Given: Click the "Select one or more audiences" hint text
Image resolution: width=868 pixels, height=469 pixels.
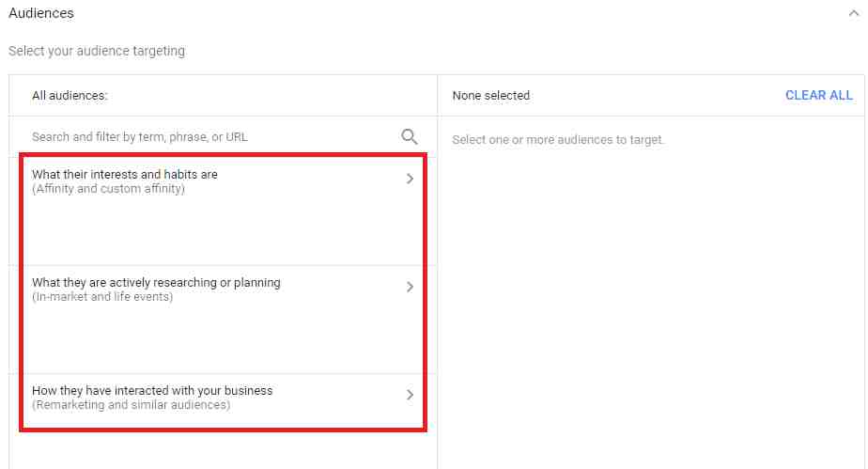Looking at the screenshot, I should (x=558, y=140).
